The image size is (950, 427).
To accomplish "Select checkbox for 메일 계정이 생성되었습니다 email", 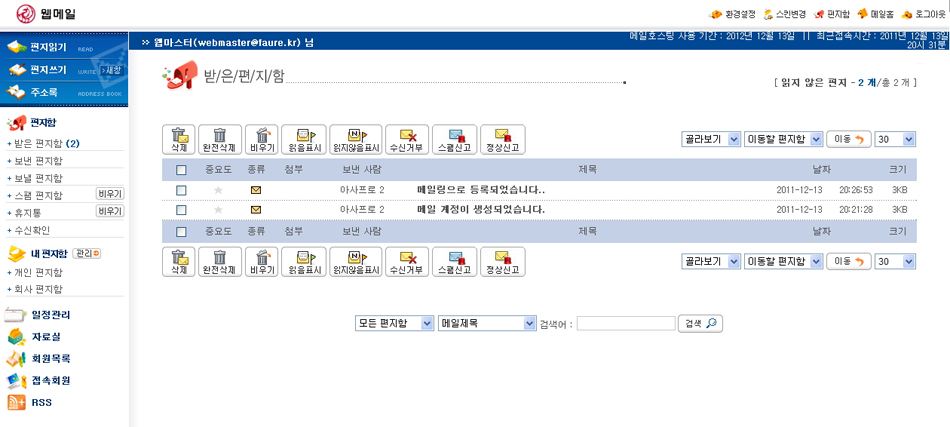I will click(181, 210).
